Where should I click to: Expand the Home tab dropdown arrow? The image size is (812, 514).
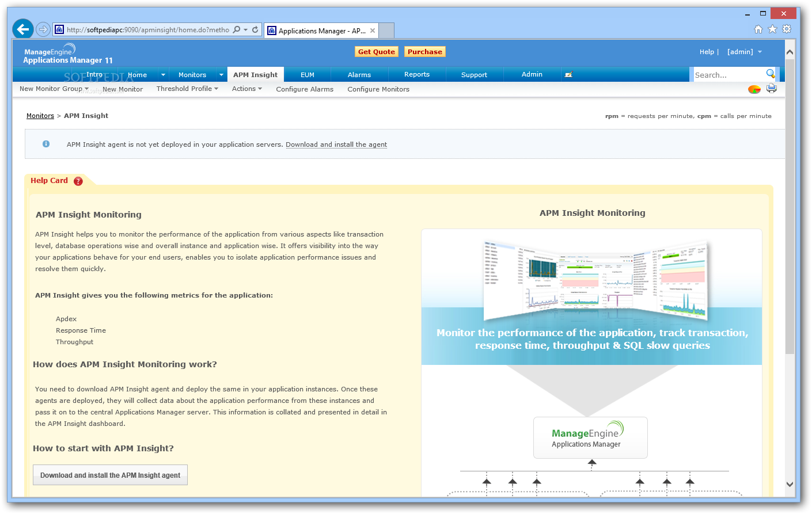click(x=163, y=75)
